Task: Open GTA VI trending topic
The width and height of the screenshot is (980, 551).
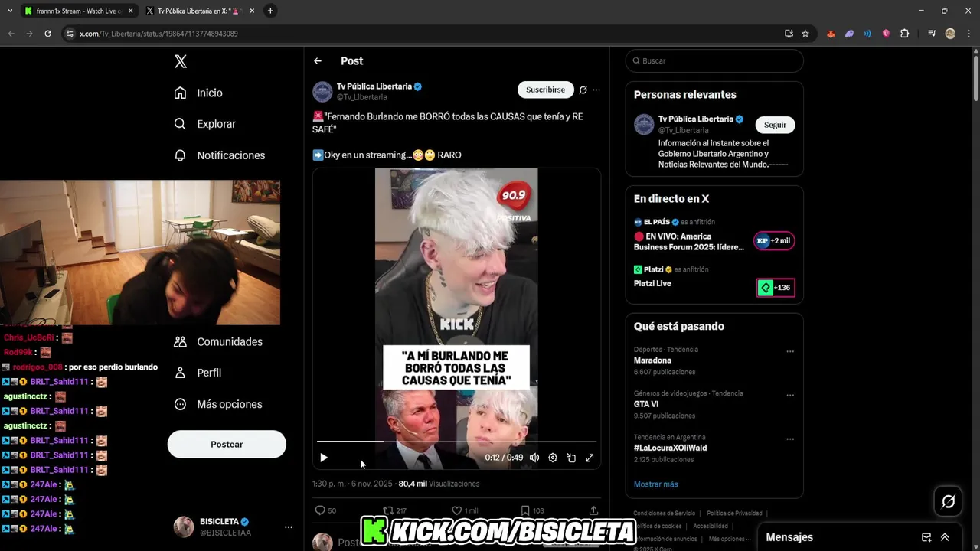Action: click(x=646, y=404)
